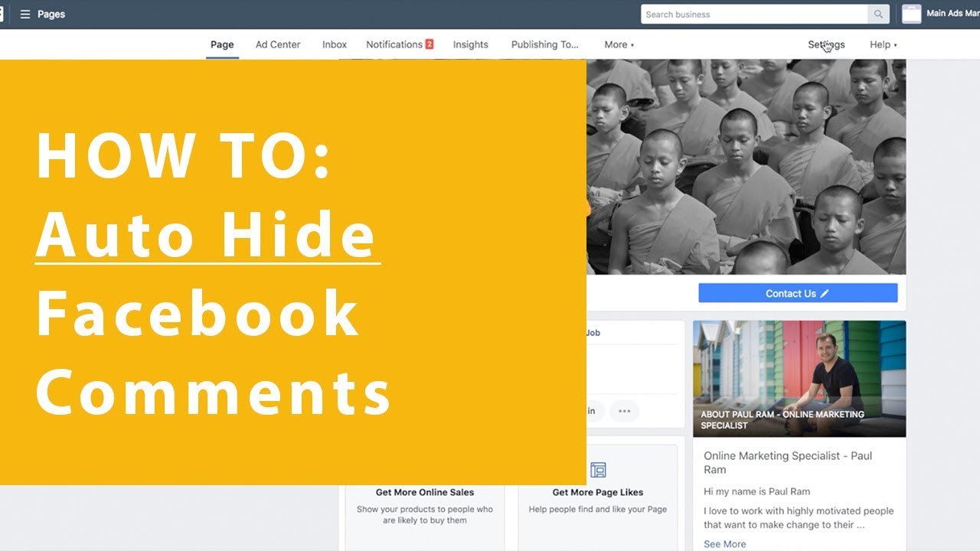Click the Online Marketing Specialist - Paul Ram title
The image size is (980, 551).
[788, 462]
